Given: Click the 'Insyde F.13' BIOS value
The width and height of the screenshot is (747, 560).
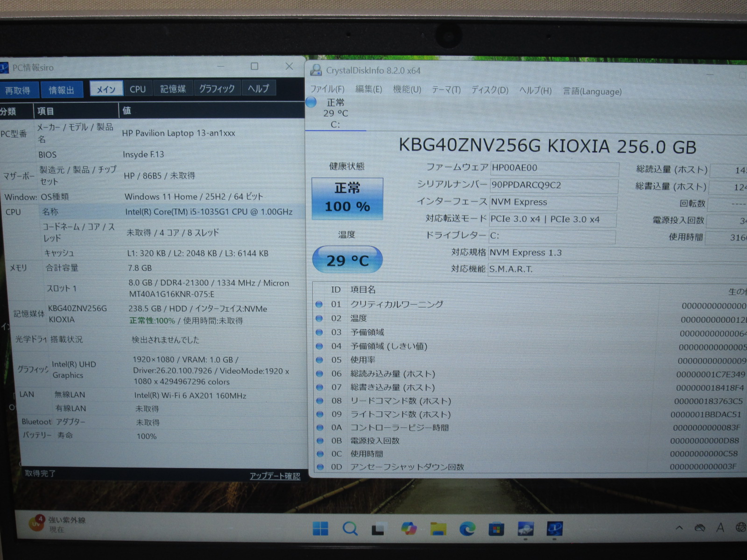Looking at the screenshot, I should 143,154.
